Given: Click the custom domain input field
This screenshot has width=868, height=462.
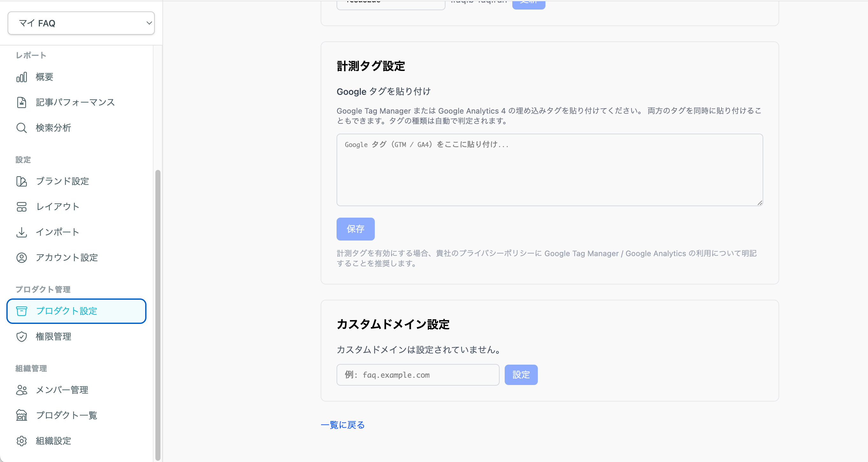Looking at the screenshot, I should (418, 375).
